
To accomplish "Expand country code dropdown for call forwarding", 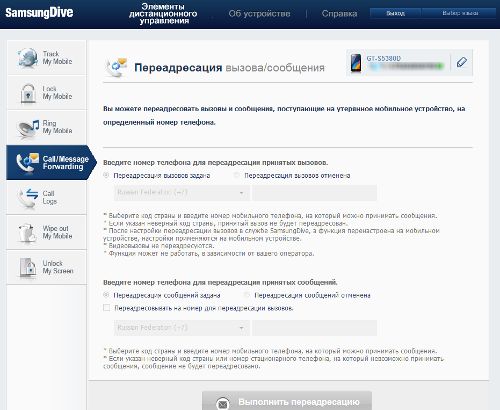I will pyautogui.click(x=182, y=193).
